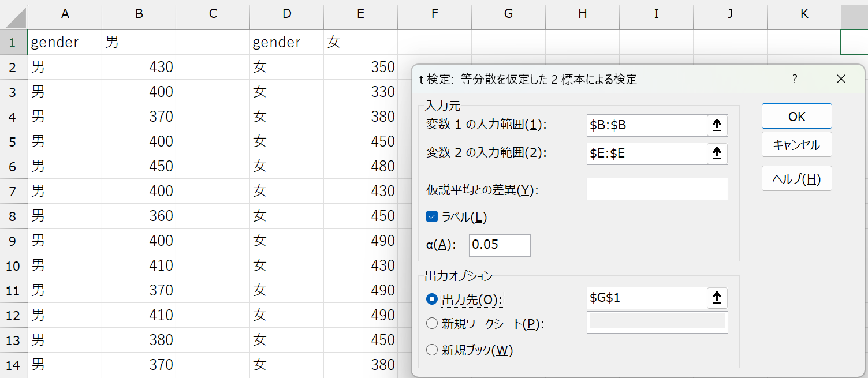Image resolution: width=868 pixels, height=378 pixels.
Task: Select column B header
Action: pyautogui.click(x=139, y=14)
